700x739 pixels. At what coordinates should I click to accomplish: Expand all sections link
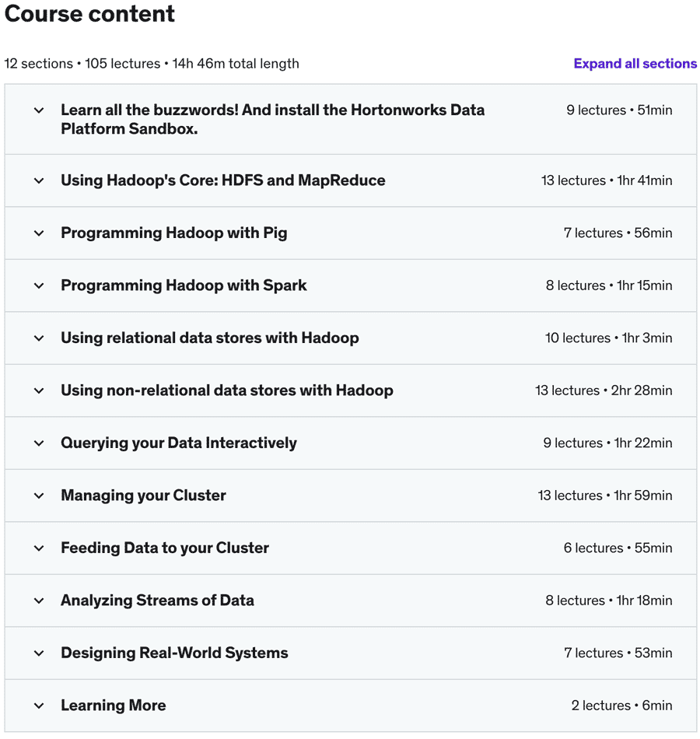635,64
